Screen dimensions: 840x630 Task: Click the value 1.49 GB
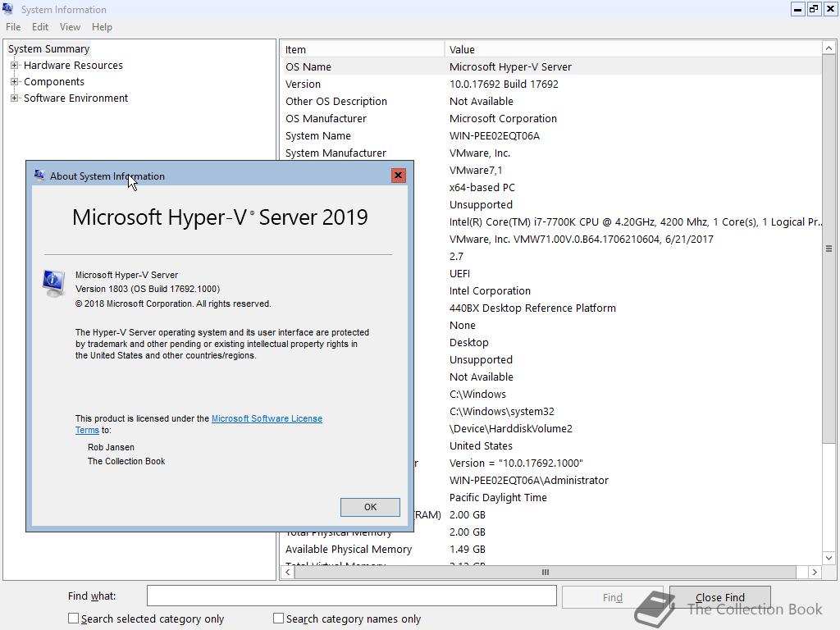pyautogui.click(x=467, y=549)
